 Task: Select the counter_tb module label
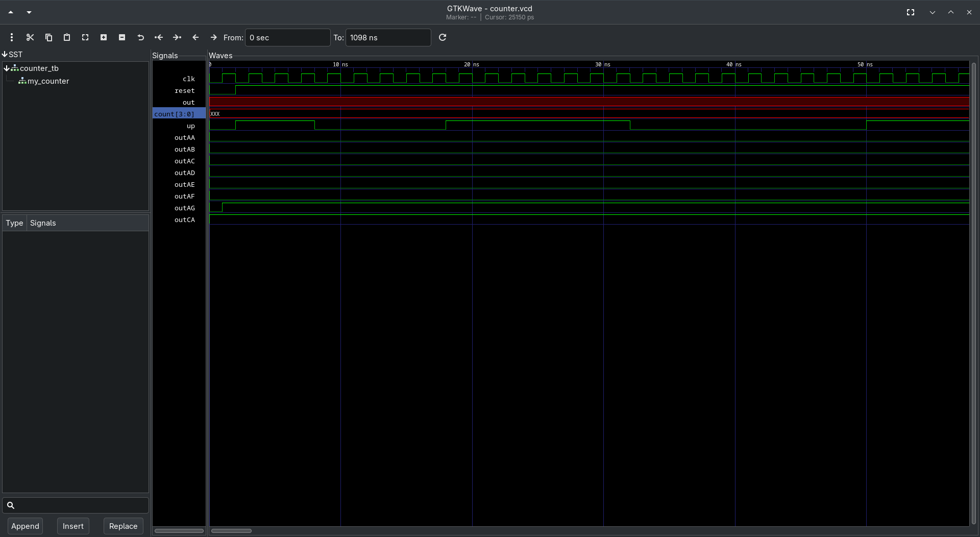39,68
